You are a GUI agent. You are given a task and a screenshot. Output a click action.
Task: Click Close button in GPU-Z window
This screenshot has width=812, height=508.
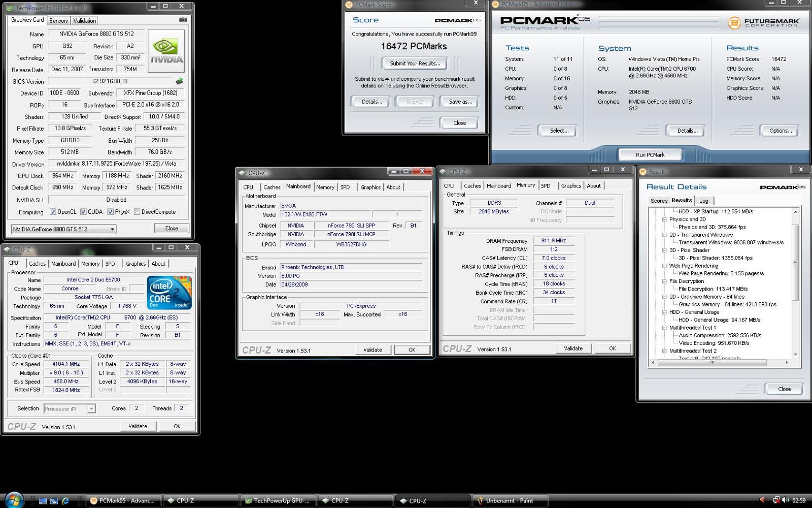click(172, 229)
